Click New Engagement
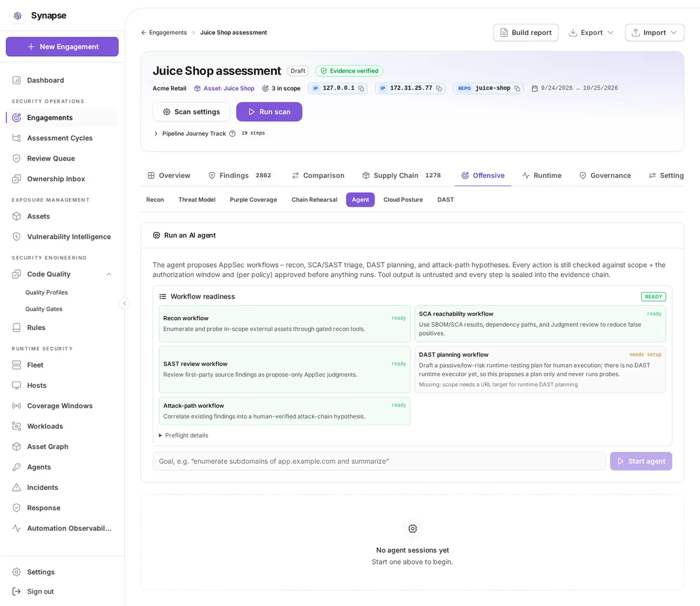 62,47
